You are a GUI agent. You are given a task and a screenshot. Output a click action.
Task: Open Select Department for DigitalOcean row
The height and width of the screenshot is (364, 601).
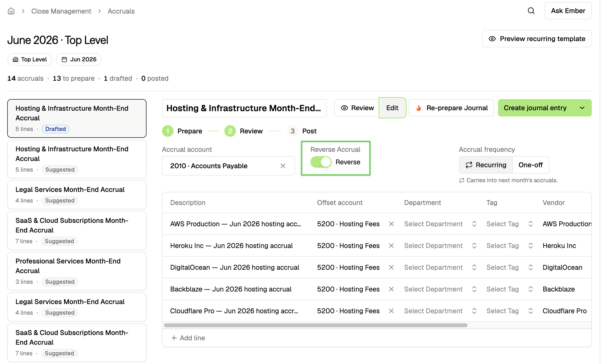[x=440, y=268]
